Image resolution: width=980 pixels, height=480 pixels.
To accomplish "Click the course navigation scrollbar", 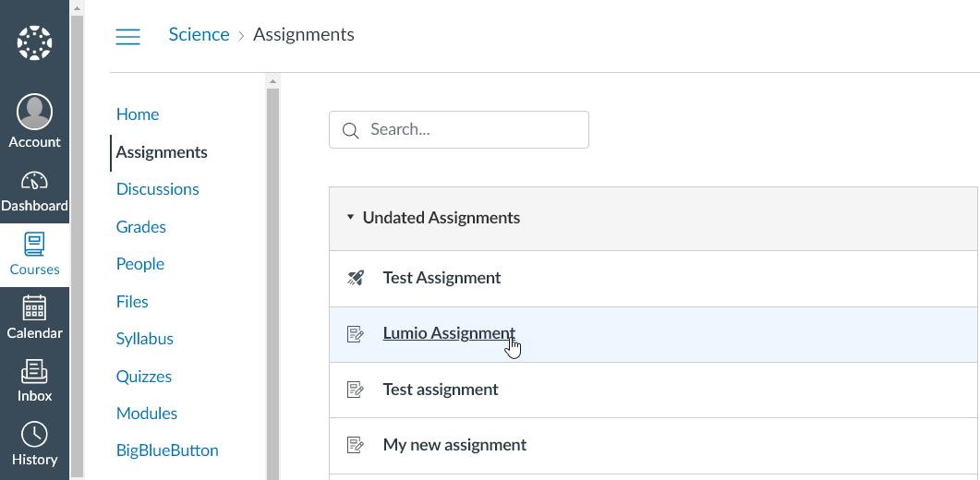I will click(x=272, y=277).
